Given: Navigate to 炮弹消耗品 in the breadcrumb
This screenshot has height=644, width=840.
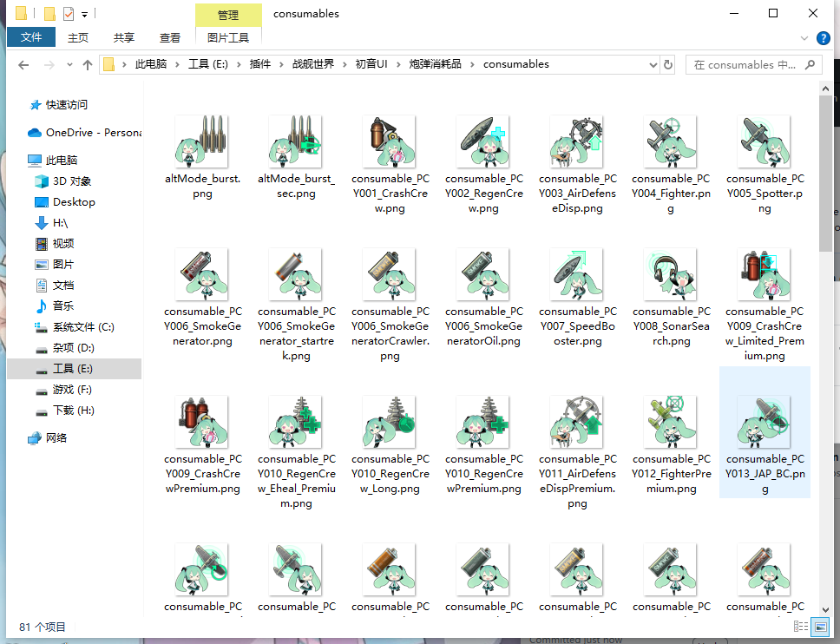Looking at the screenshot, I should (435, 64).
